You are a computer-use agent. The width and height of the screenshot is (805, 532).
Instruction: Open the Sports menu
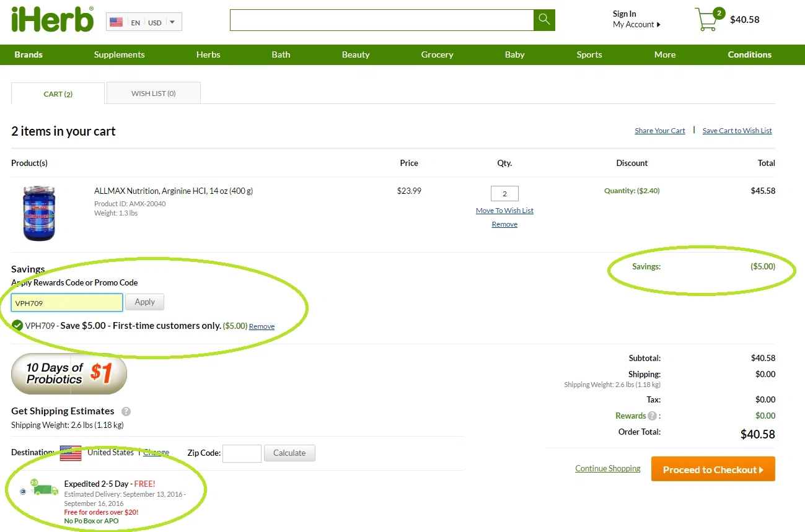tap(589, 55)
